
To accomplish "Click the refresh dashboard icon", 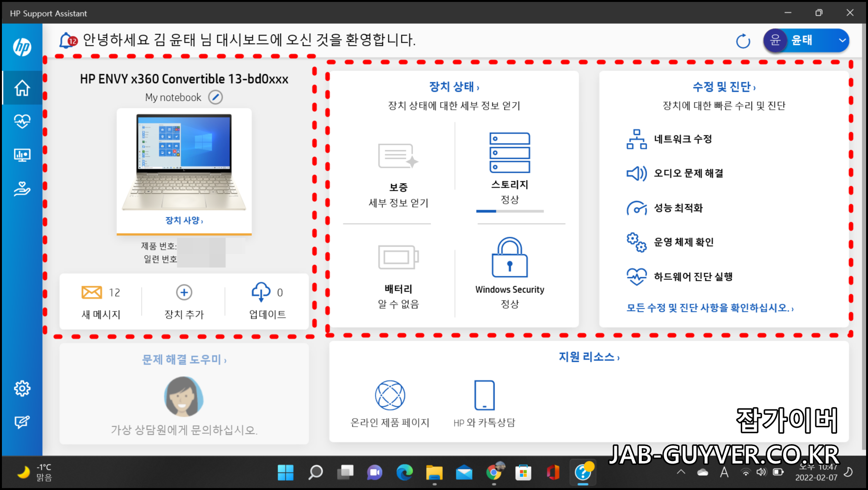I will point(743,41).
